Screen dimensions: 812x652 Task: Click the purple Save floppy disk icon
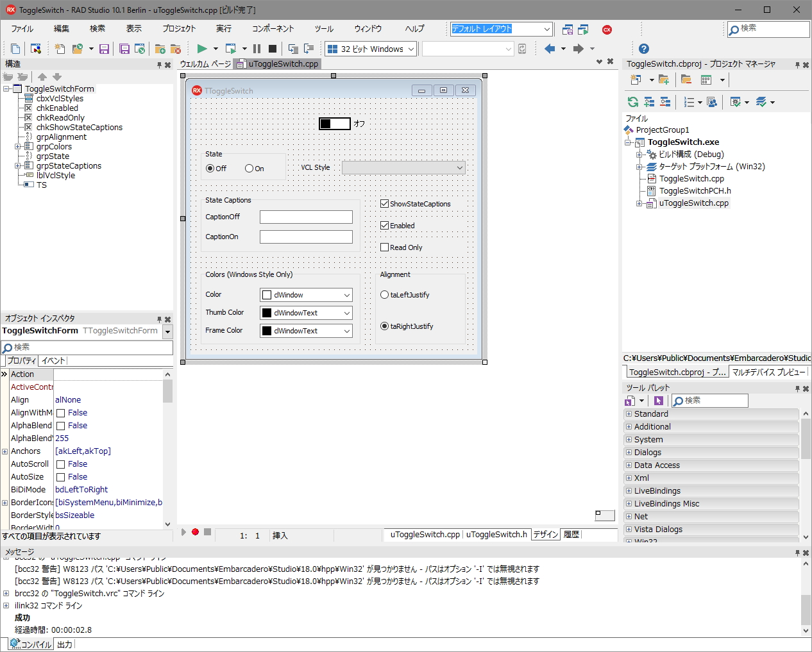[x=104, y=49]
